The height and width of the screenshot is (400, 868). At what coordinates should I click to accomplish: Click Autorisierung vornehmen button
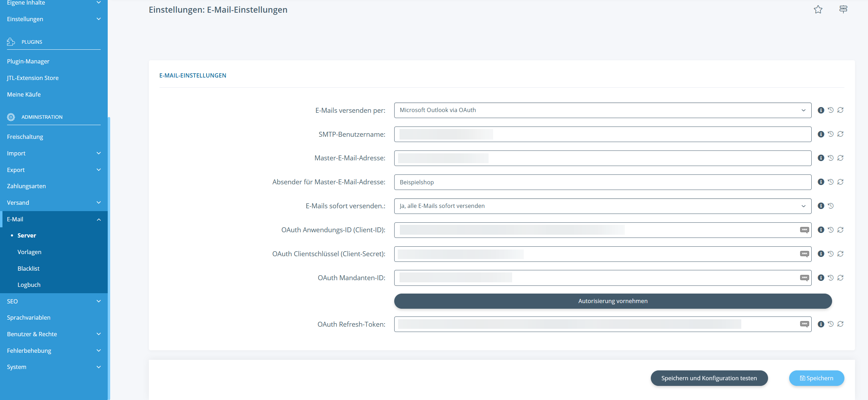613,301
